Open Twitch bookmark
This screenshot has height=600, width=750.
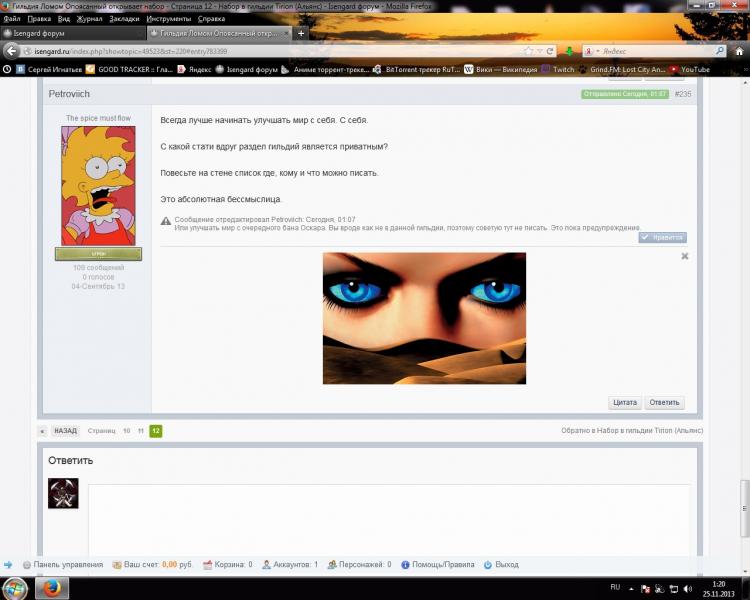point(558,69)
